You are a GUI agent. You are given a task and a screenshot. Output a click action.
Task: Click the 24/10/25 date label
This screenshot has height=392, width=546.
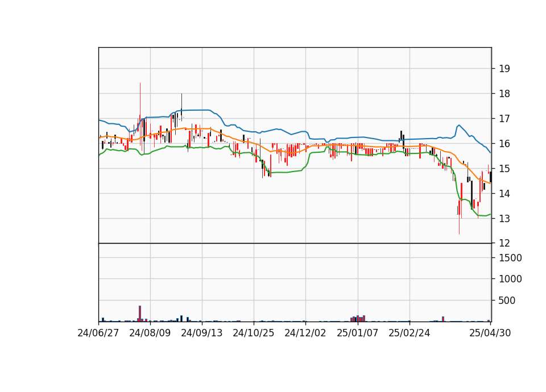tap(254, 333)
